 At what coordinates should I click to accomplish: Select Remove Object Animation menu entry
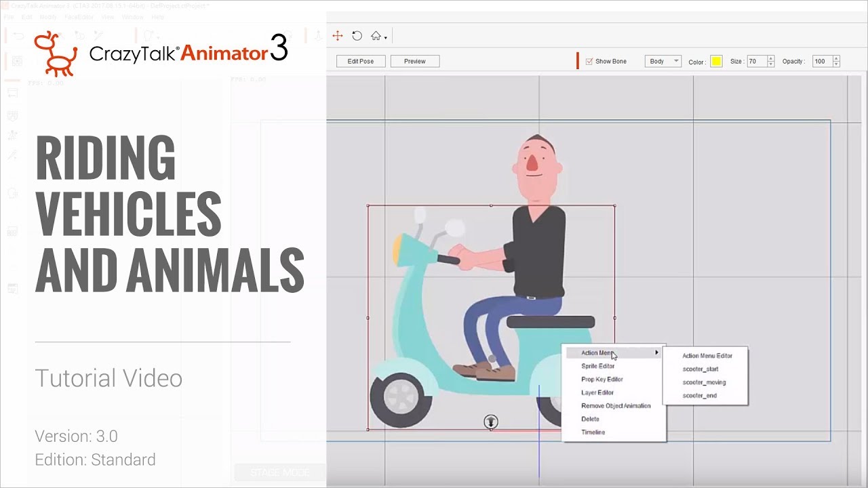pos(616,406)
